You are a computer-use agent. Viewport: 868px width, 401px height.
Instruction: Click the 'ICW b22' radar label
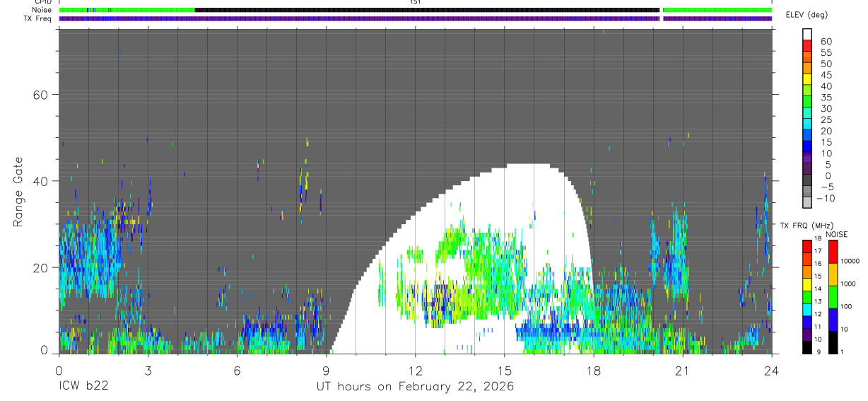point(83,387)
